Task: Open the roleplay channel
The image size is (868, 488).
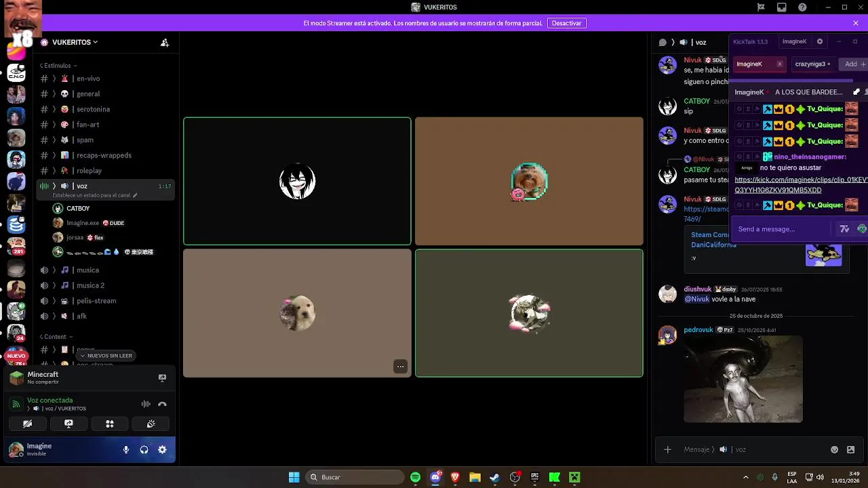Action: pos(106,171)
